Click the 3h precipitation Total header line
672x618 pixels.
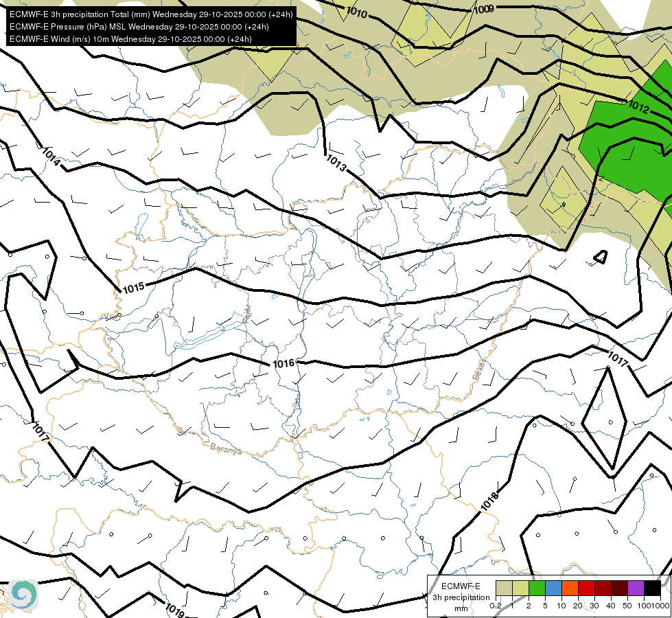tap(151, 14)
